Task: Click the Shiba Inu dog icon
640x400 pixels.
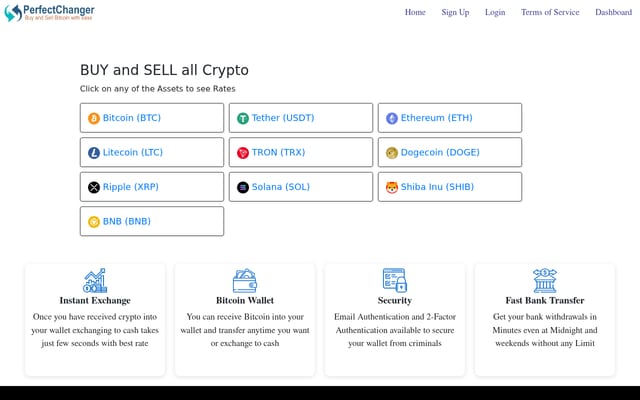Action: point(392,187)
